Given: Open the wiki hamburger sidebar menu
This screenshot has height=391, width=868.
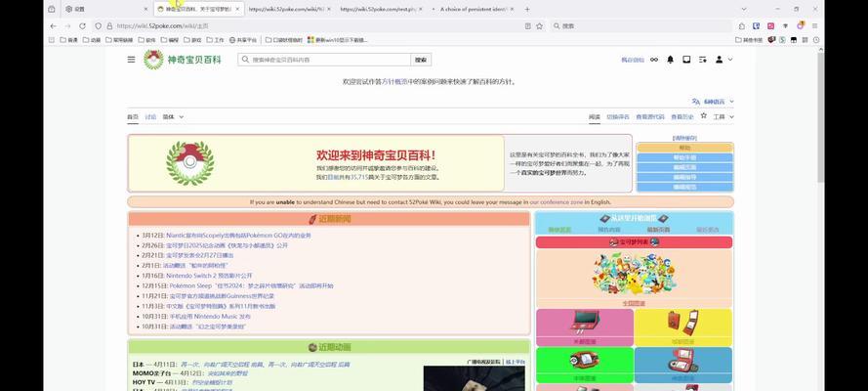Looking at the screenshot, I should 131,60.
